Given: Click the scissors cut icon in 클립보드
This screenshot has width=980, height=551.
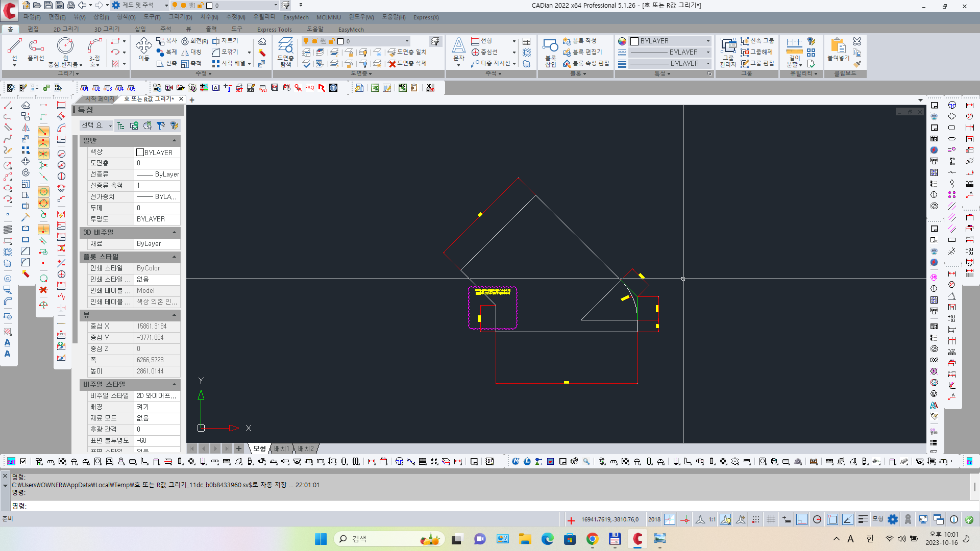Looking at the screenshot, I should pyautogui.click(x=857, y=41).
